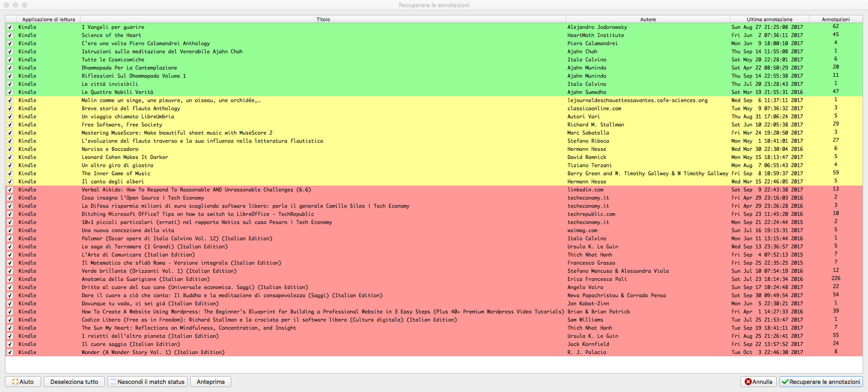The height and width of the screenshot is (392, 868).
Task: Click the Aiuto help button
Action: [x=23, y=382]
